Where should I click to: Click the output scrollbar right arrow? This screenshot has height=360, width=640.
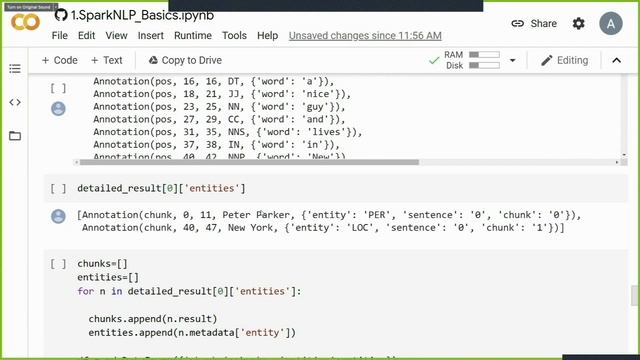pyautogui.click(x=617, y=162)
